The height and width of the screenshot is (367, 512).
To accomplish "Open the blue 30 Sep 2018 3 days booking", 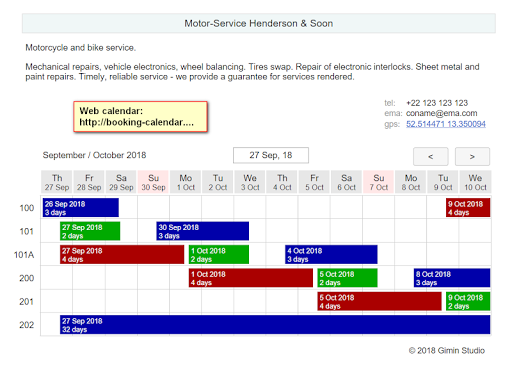I will (203, 231).
